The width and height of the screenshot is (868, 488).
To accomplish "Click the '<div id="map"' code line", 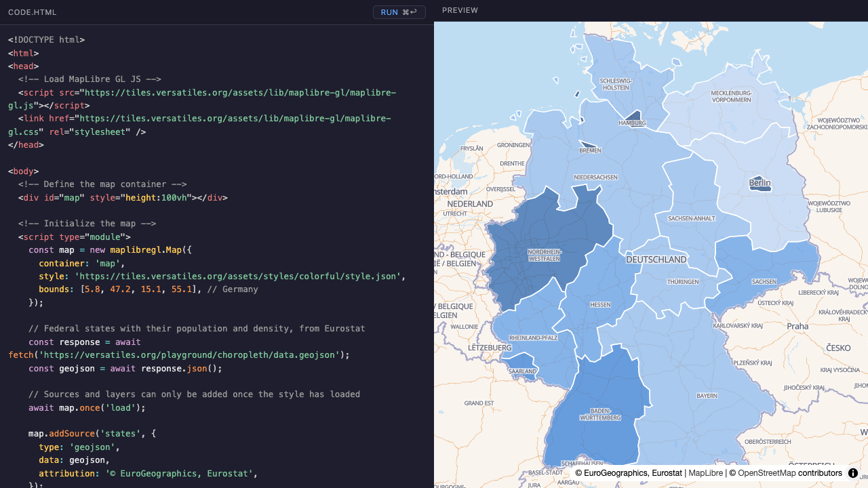I will coord(123,198).
